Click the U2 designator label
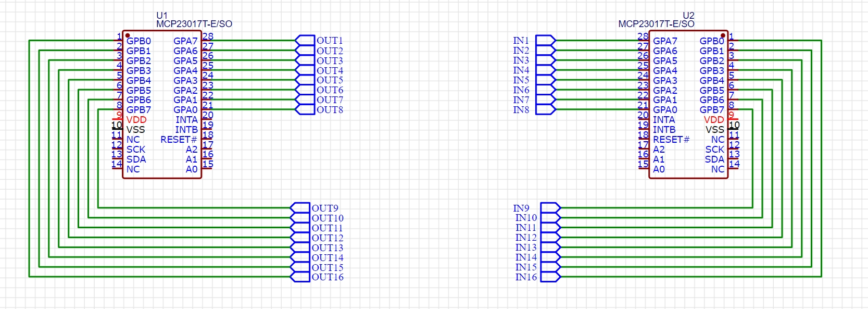This screenshot has width=868, height=309. click(x=688, y=16)
